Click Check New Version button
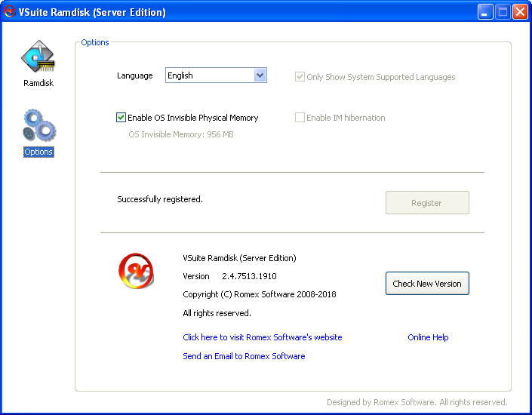The width and height of the screenshot is (532, 415). click(x=427, y=284)
